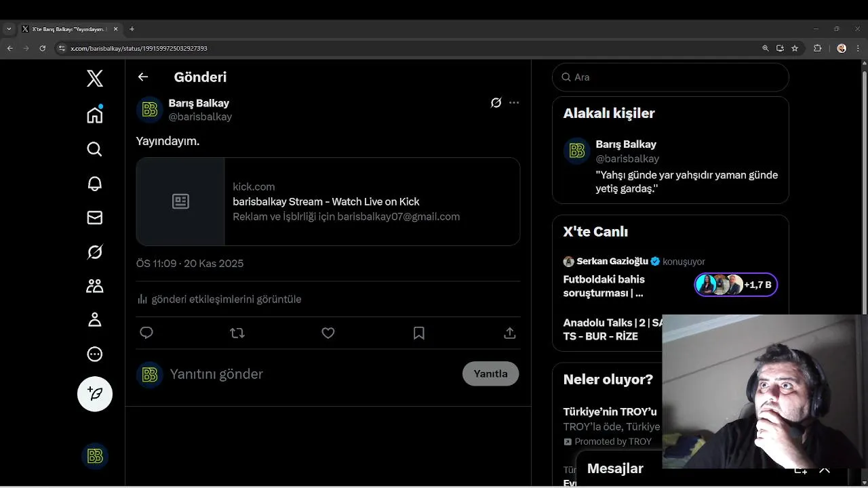868x488 pixels.
Task: Click browser forward arrow
Action: click(x=26, y=48)
